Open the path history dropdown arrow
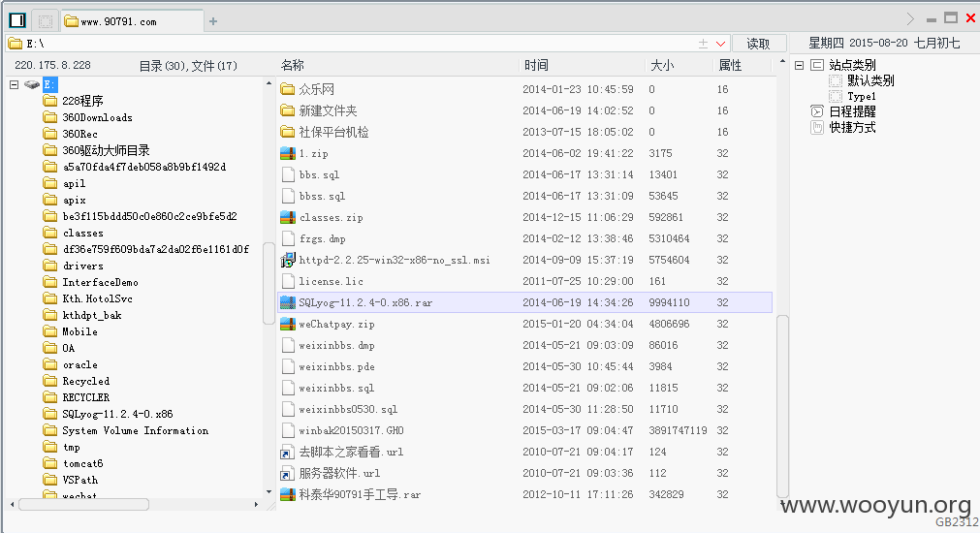The width and height of the screenshot is (980, 533). tap(720, 44)
